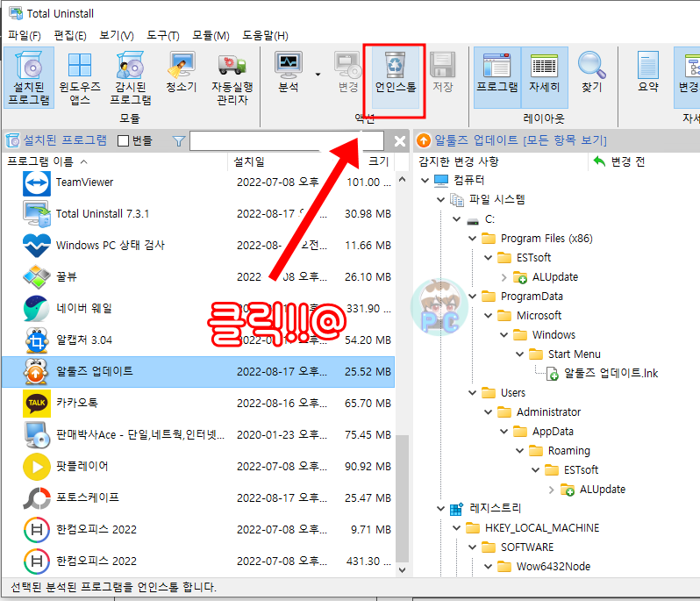Select the 꿀뷰 program row
The width and height of the screenshot is (700, 601).
[198, 277]
